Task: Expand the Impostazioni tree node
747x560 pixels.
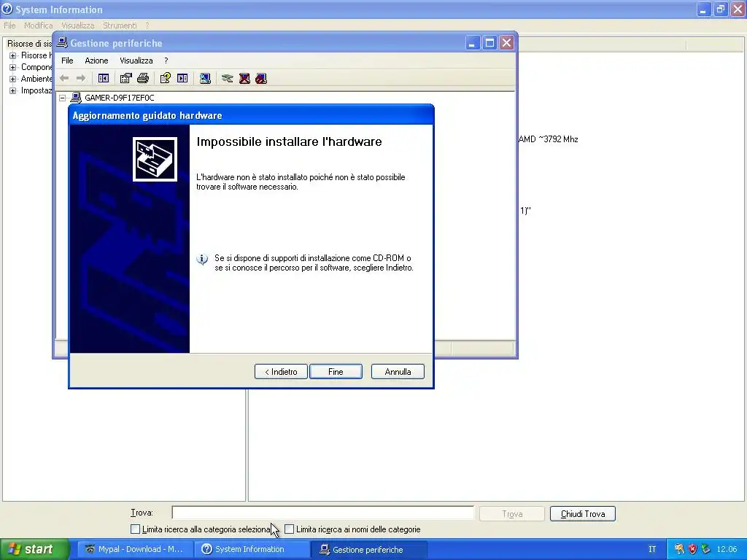Action: (x=13, y=90)
